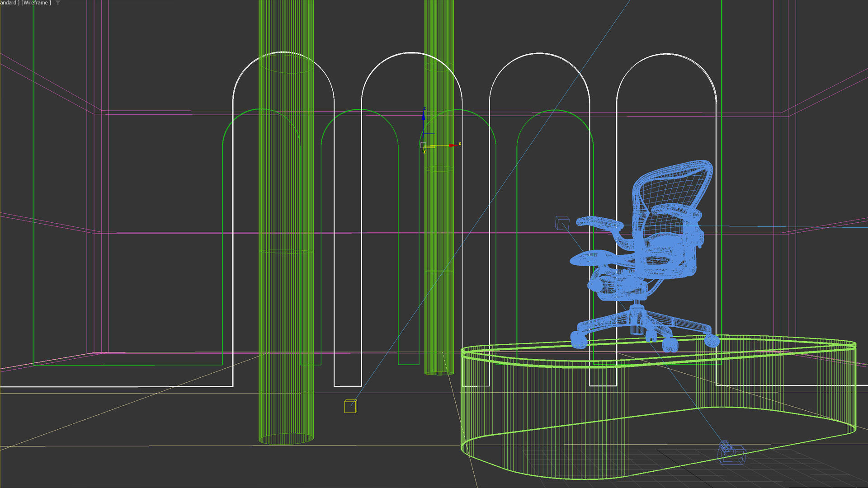
Task: Open the Wireframe viewport shading menu
Action: [x=36, y=3]
